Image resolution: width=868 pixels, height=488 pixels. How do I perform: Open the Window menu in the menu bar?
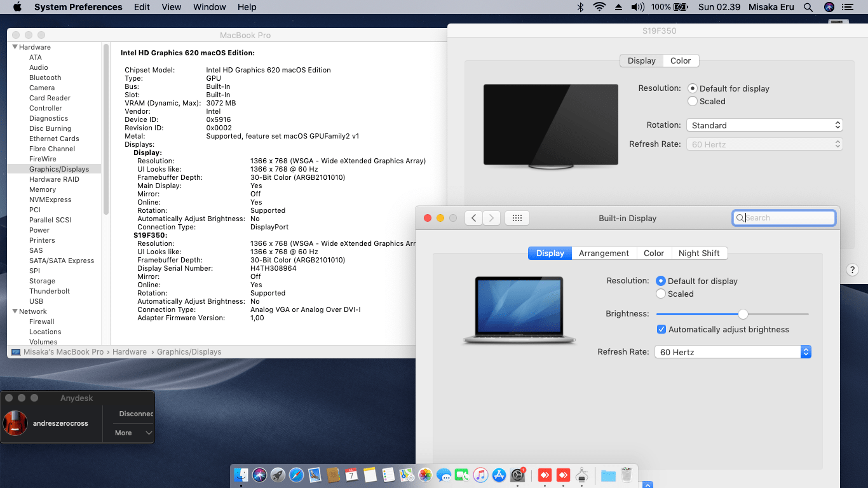coord(209,7)
